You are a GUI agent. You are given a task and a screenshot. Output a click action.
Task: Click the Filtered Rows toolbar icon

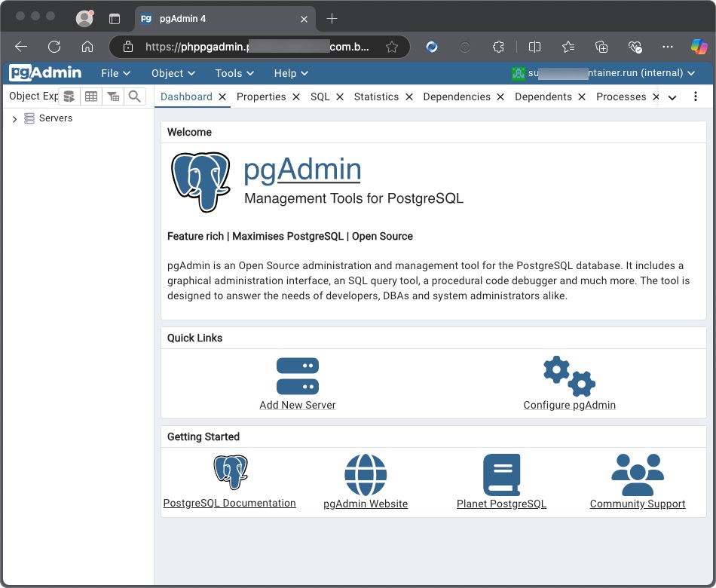pos(113,96)
